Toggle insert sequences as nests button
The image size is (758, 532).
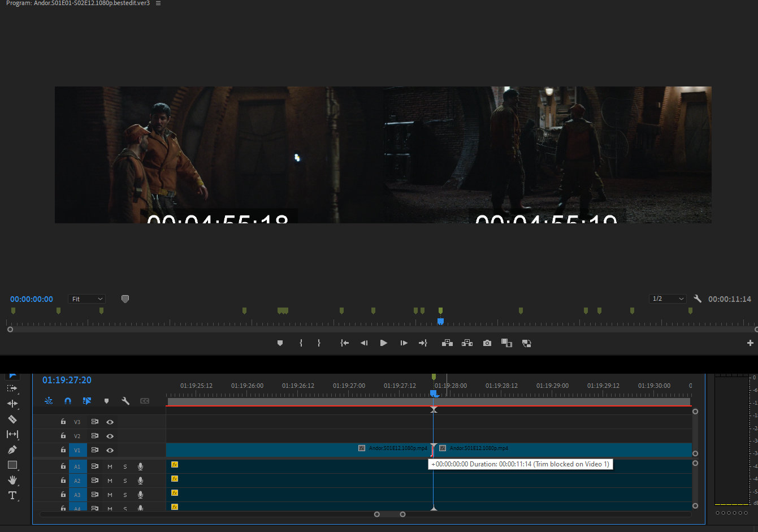tap(49, 401)
